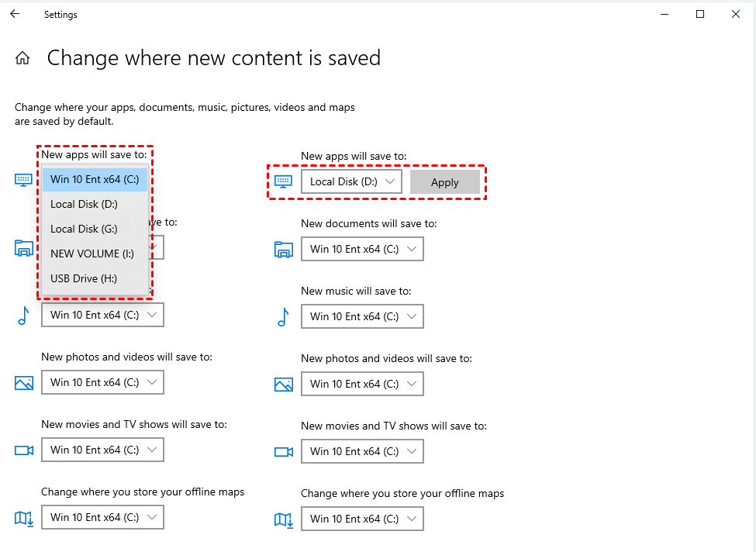Viewport: 756px width, 552px height.
Task: Click the documents folder icon in right panel
Action: (x=284, y=250)
